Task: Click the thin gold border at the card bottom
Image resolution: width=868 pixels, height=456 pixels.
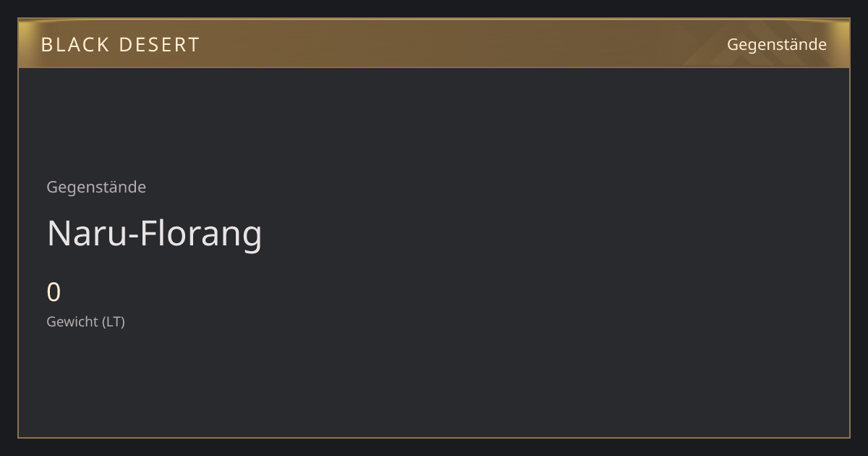Action: click(x=434, y=437)
